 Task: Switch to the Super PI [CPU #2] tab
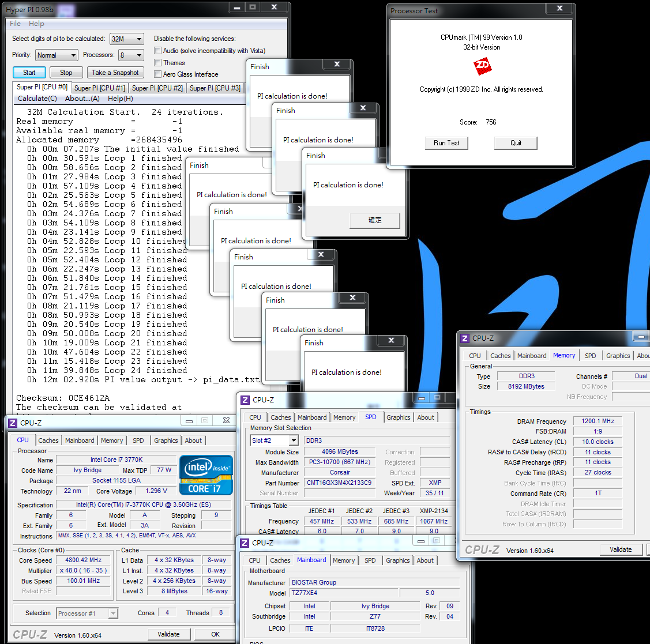pos(157,88)
